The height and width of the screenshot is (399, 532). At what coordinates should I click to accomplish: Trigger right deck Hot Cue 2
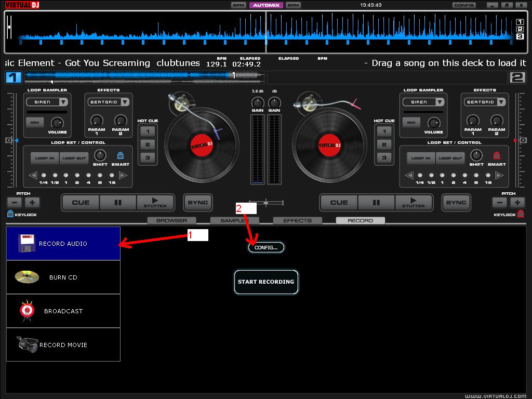(x=384, y=144)
